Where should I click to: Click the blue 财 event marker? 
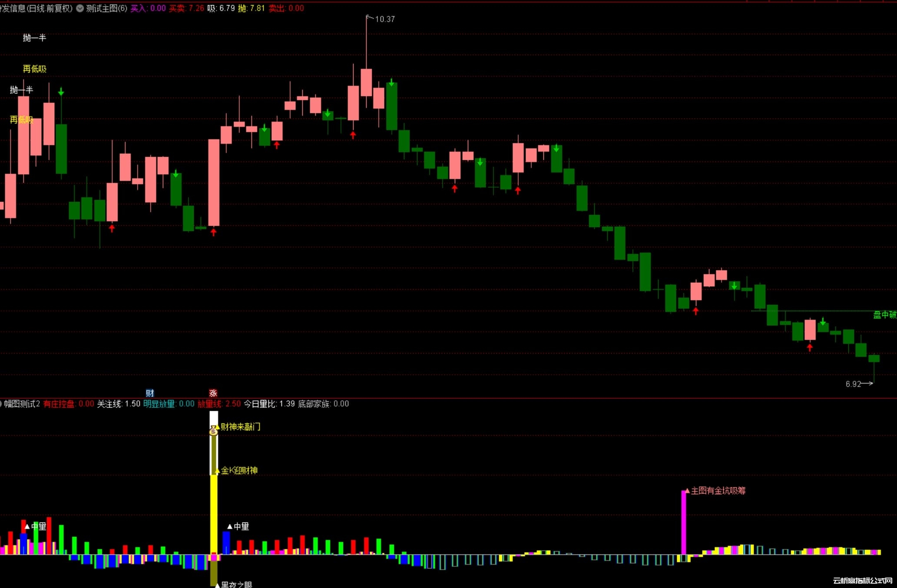tap(150, 393)
